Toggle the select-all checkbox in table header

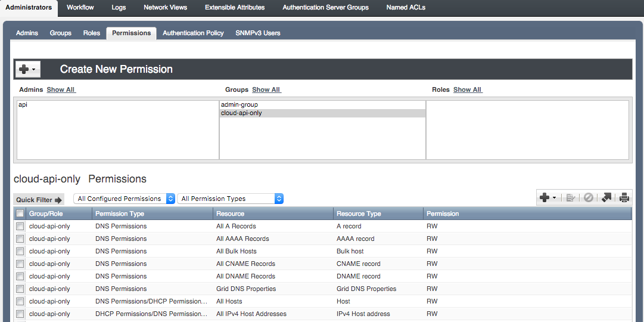pos(20,213)
